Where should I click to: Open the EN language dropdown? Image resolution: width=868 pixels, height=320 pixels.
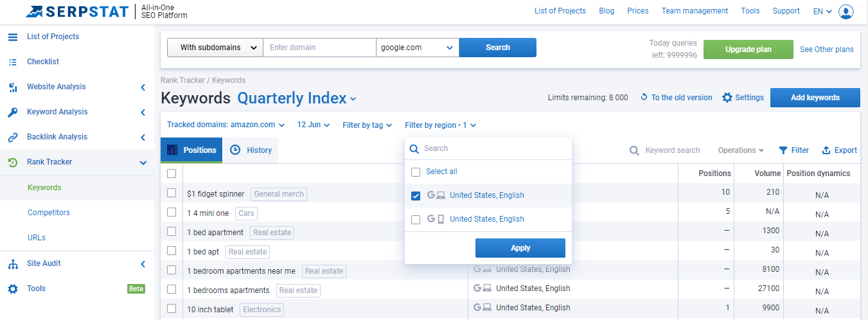coord(822,11)
